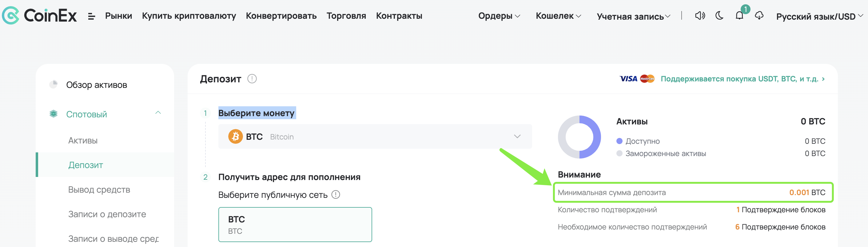Viewport: 868px width, 247px height.
Task: Click the info icon next to Депозит
Action: point(252,79)
